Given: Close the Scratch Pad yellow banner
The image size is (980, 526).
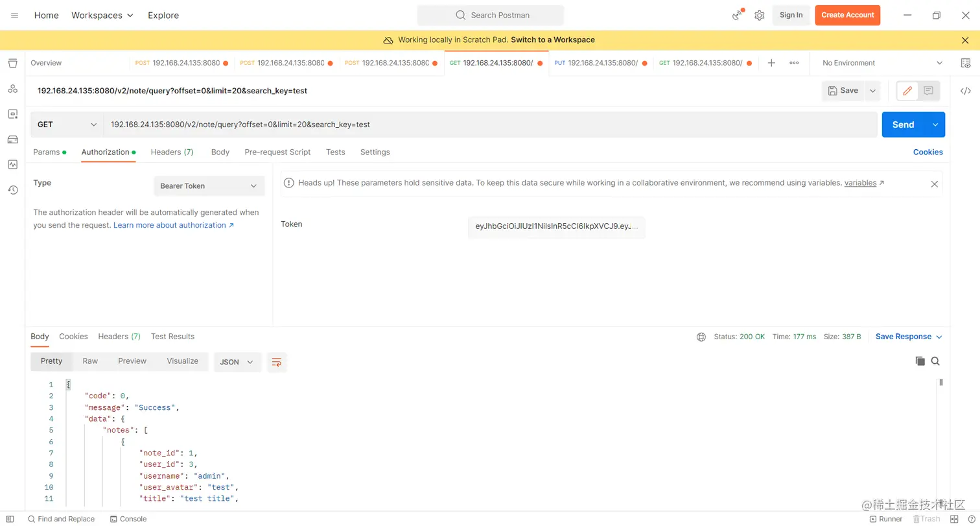Looking at the screenshot, I should pos(965,40).
